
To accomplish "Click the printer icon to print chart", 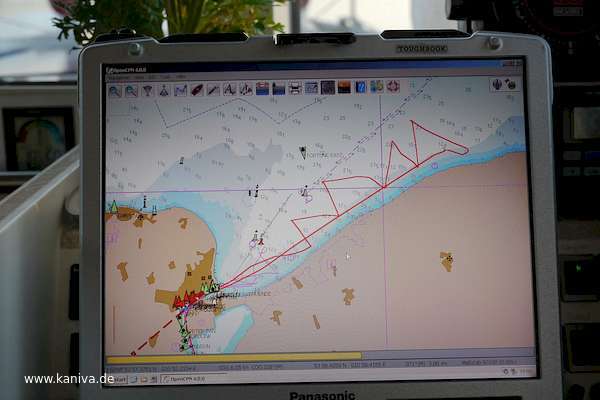I will 295,89.
